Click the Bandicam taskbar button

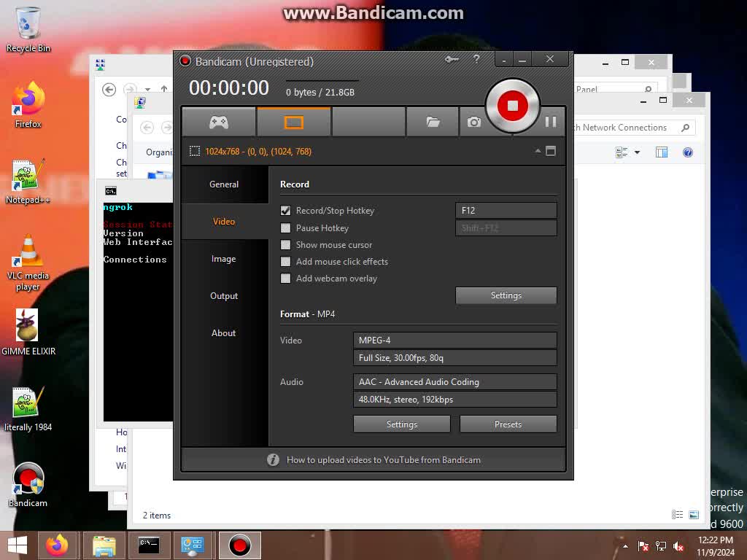point(239,545)
